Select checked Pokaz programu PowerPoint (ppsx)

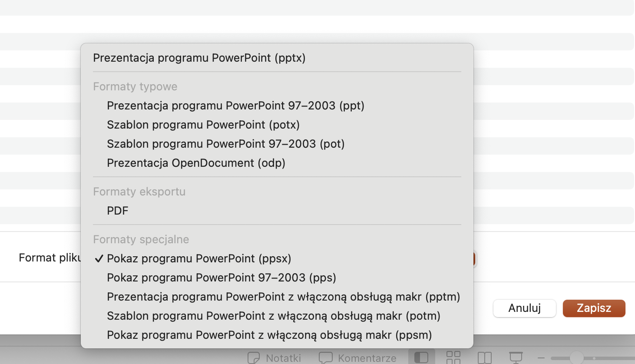pyautogui.click(x=199, y=258)
